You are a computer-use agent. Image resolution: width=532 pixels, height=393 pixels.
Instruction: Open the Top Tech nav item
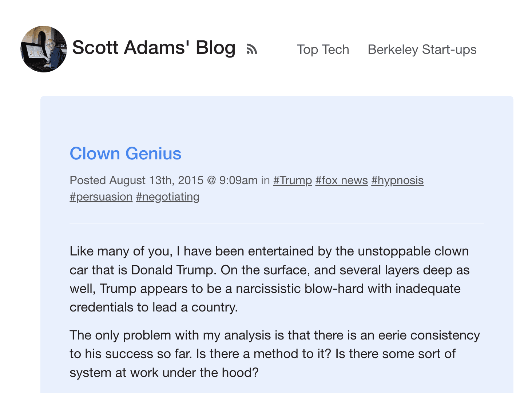pyautogui.click(x=323, y=49)
